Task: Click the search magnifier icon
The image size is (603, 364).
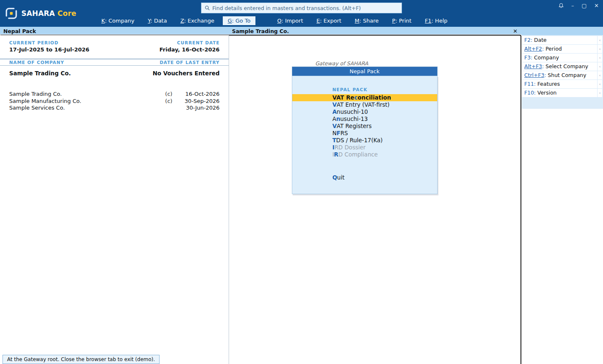Action: click(x=207, y=8)
